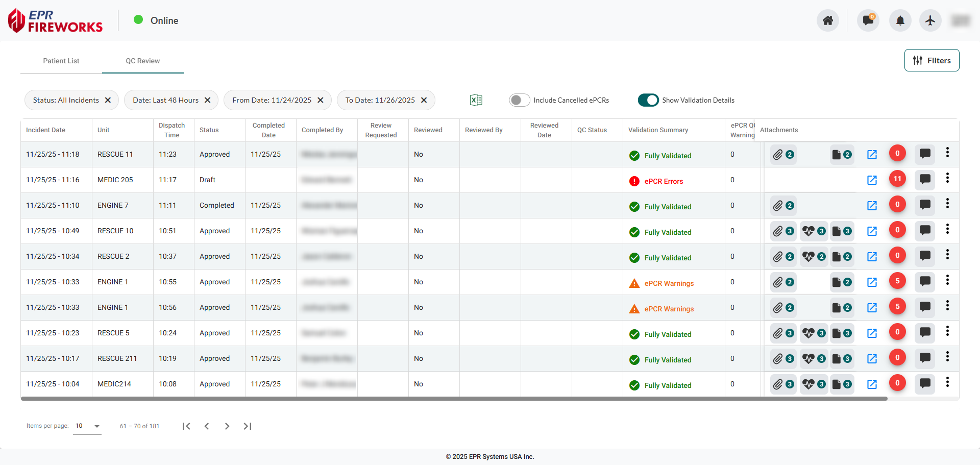This screenshot has width=980, height=465.
Task: Switch to the Patient List tab
Action: click(x=61, y=61)
